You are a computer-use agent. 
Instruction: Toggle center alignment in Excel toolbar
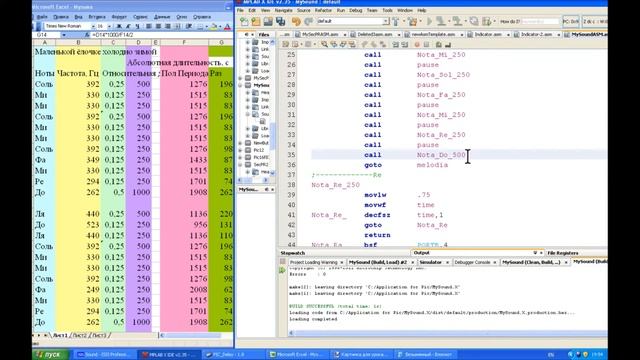pos(158,26)
